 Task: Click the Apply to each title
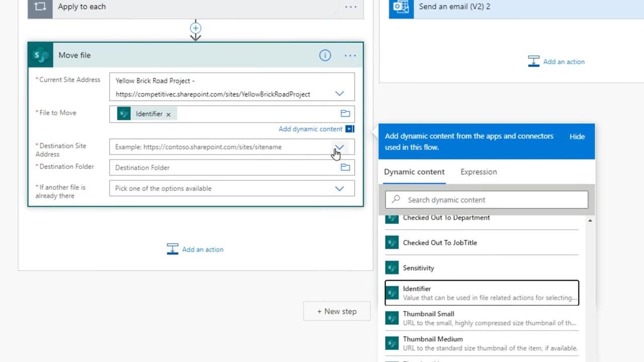click(82, 7)
